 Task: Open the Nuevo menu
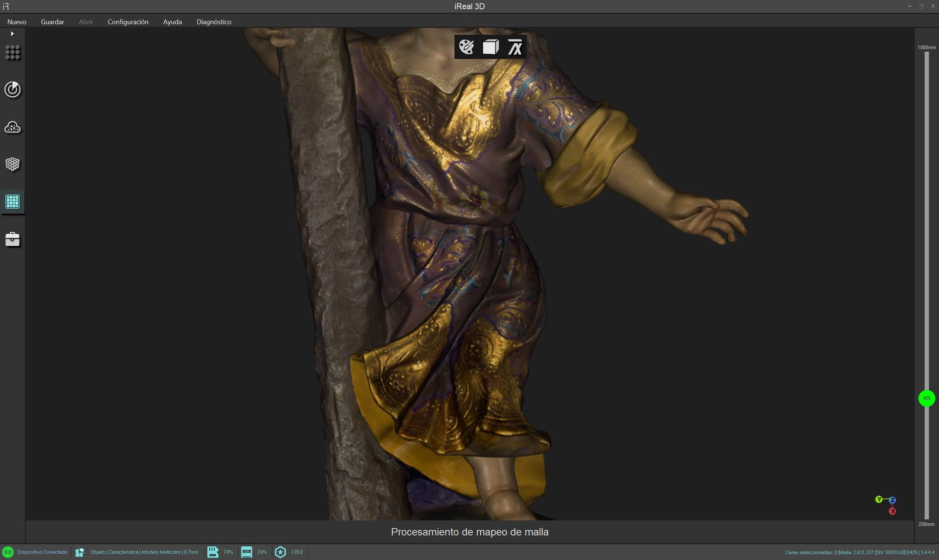click(x=17, y=22)
